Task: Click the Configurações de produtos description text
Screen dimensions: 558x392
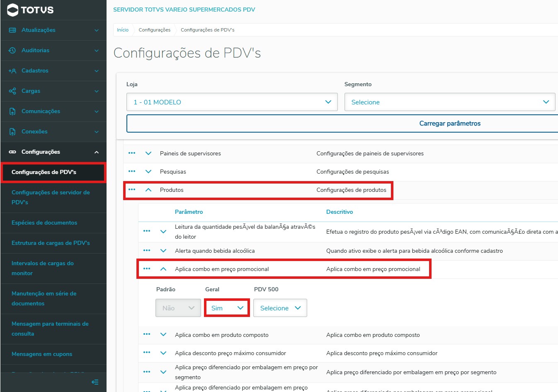Action: pyautogui.click(x=352, y=190)
